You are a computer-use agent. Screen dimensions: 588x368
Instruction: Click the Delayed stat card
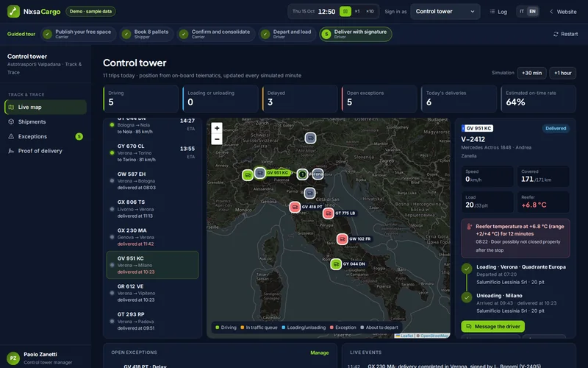(x=300, y=99)
